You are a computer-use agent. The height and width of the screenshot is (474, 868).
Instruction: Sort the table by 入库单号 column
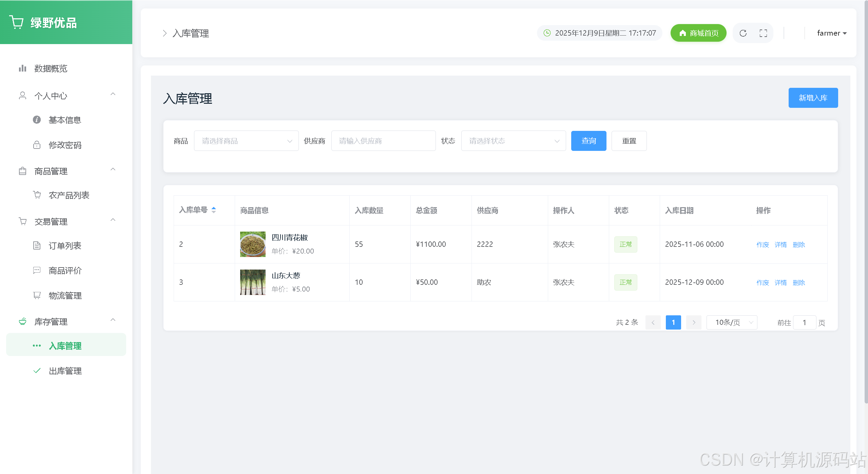(214, 210)
